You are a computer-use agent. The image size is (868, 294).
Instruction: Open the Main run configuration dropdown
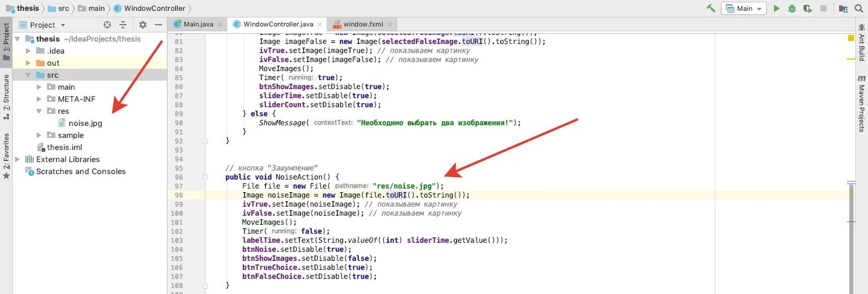(x=744, y=8)
